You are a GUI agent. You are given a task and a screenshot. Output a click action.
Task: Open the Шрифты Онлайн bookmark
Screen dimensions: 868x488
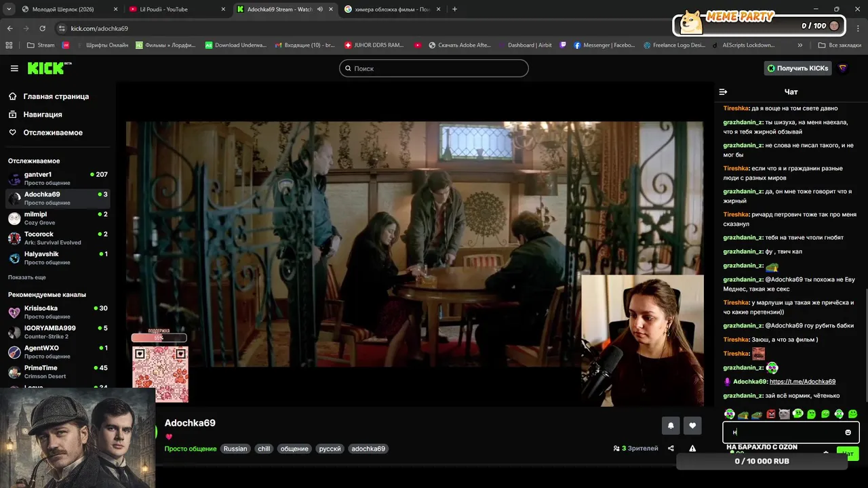point(102,45)
